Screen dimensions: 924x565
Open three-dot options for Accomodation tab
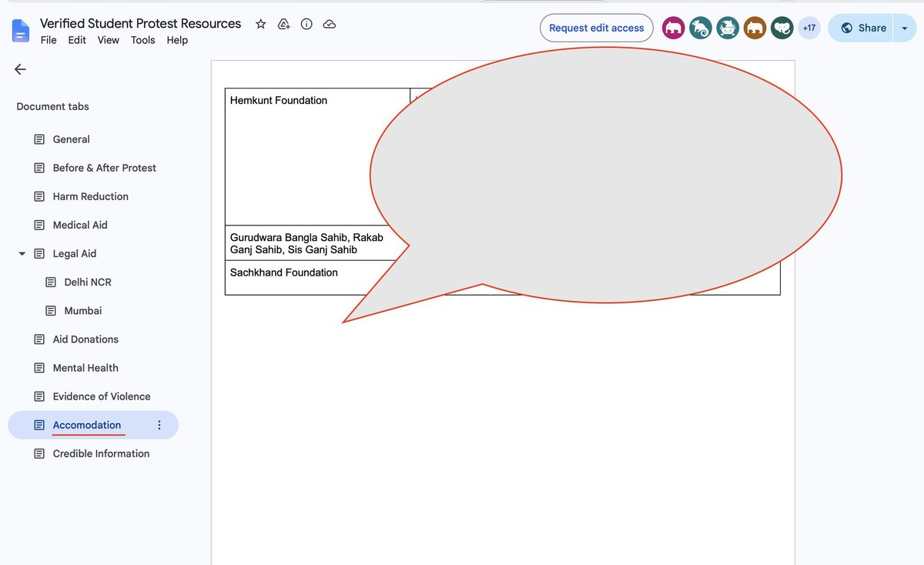[x=159, y=425]
